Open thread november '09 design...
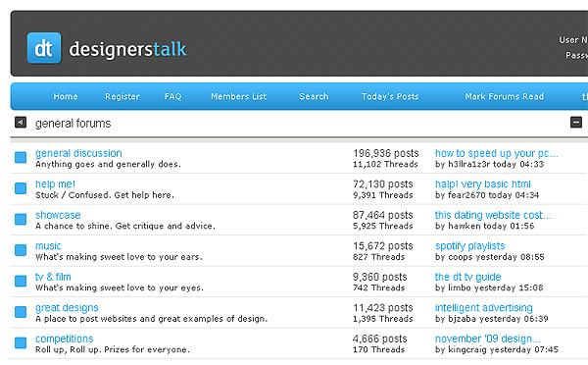Image resolution: width=588 pixels, height=365 pixels. [x=488, y=339]
